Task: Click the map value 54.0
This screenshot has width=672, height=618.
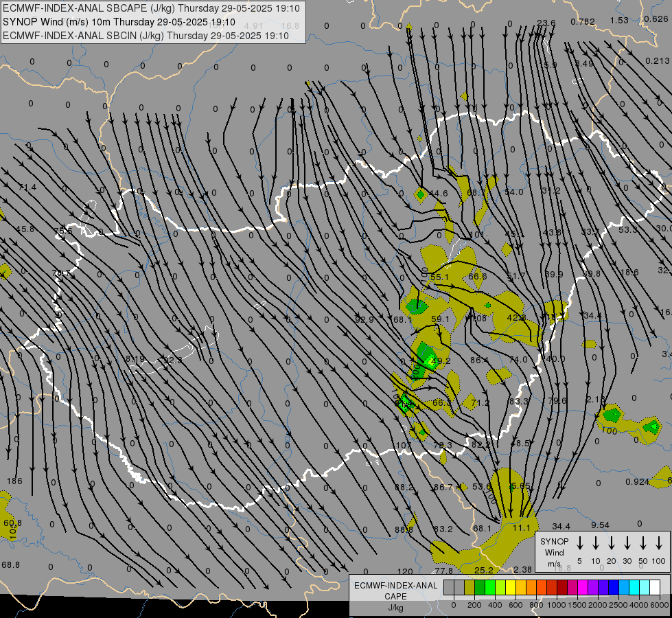Action: click(513, 192)
